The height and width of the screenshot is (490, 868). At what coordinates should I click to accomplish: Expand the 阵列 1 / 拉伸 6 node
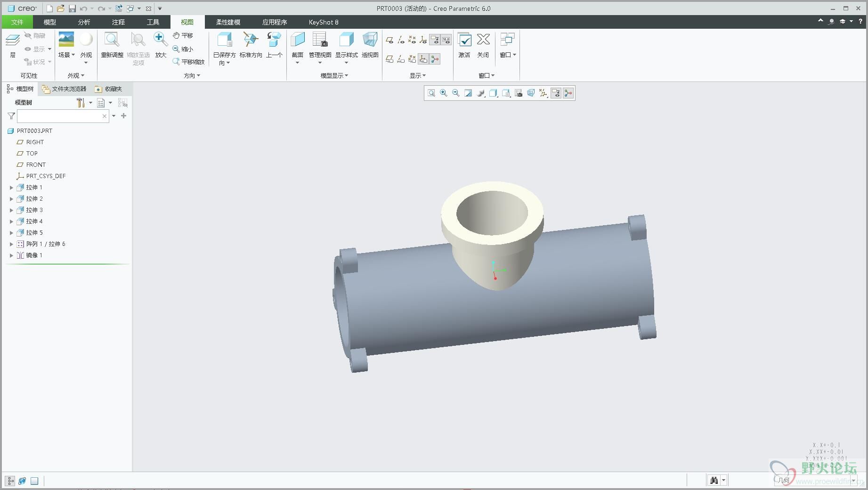tap(11, 244)
